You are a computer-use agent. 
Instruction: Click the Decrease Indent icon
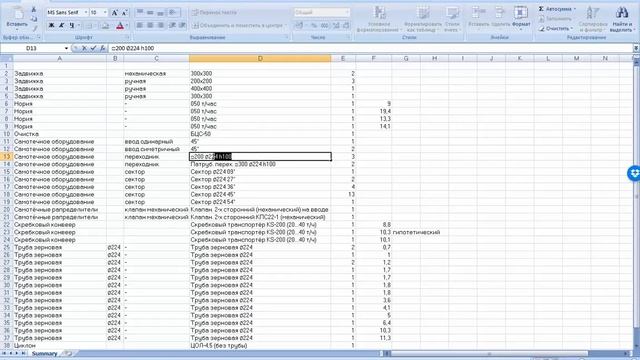pyautogui.click(x=172, y=25)
